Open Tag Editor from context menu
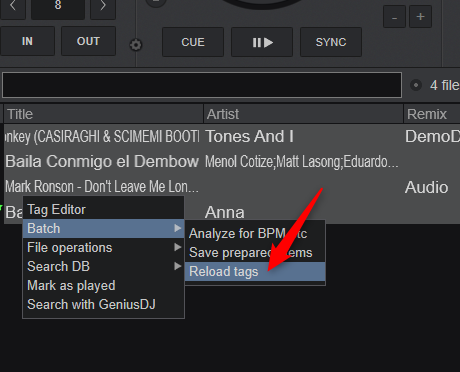The image size is (460, 372). coord(103,210)
